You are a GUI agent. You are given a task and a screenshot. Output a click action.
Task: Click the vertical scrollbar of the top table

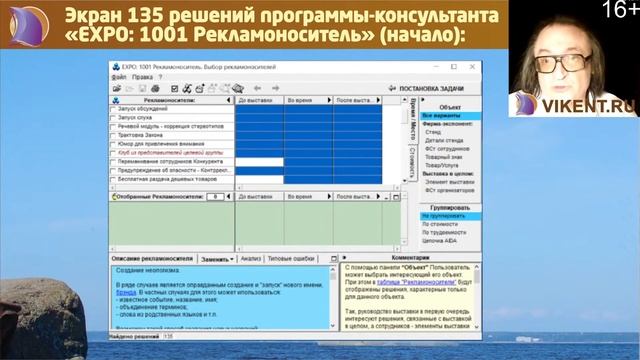tap(404, 140)
